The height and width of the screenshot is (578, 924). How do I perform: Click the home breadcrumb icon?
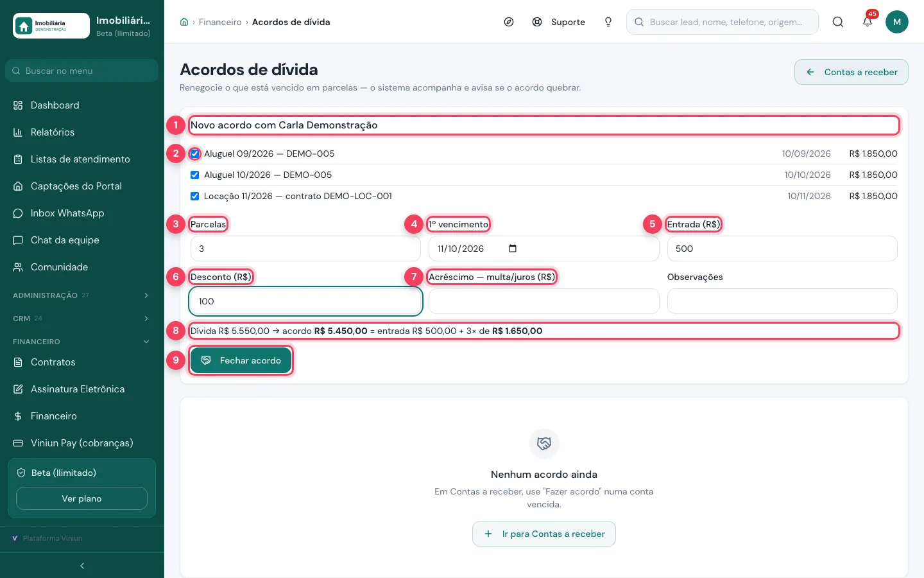point(184,22)
